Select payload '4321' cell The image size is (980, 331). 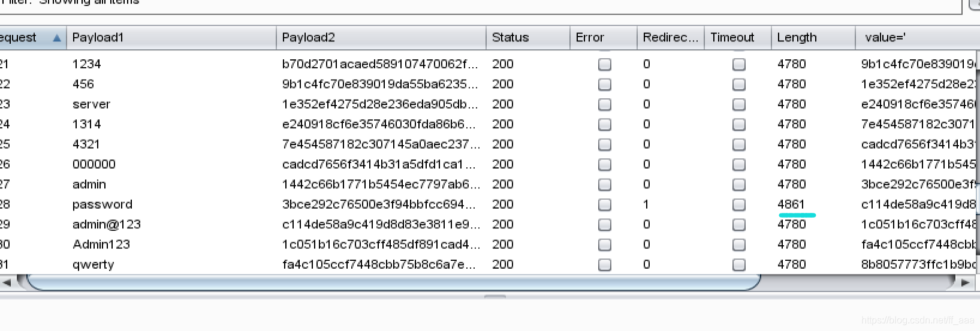pos(86,145)
